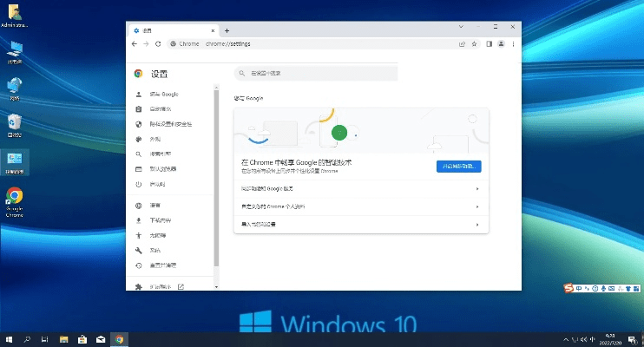Toggle the 中 Chinese mode on IME bar

tap(579, 289)
